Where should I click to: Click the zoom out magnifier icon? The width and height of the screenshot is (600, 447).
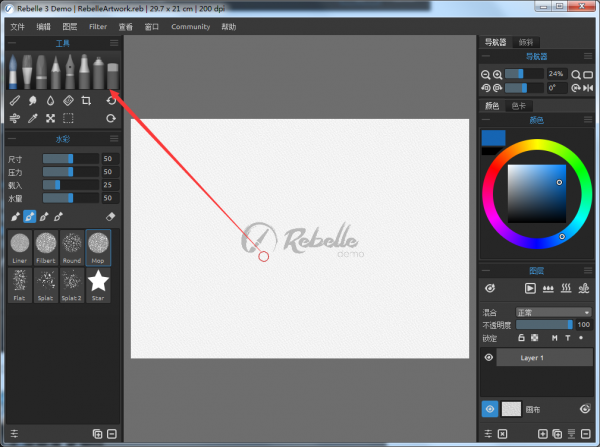click(x=487, y=74)
